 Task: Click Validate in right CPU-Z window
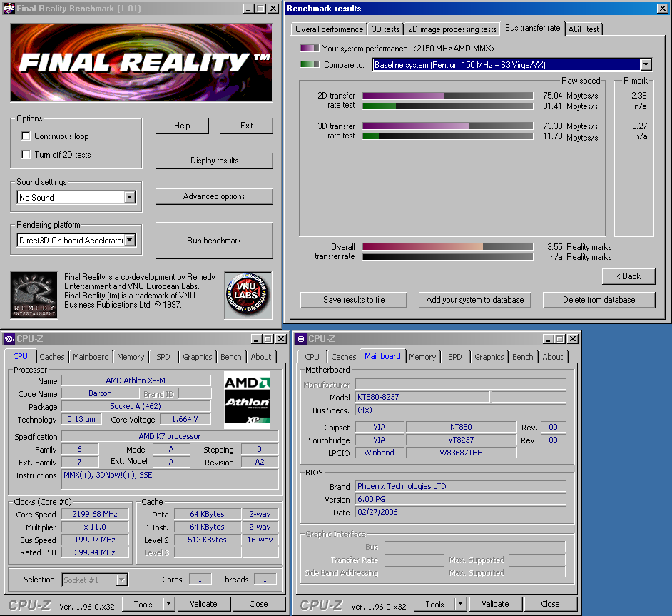click(495, 604)
